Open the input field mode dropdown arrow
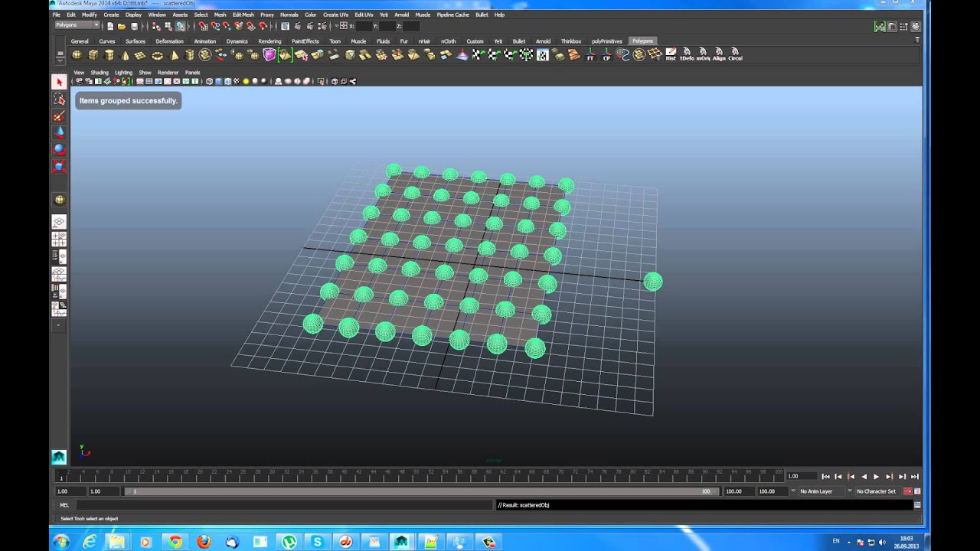The width and height of the screenshot is (980, 551). tap(336, 25)
